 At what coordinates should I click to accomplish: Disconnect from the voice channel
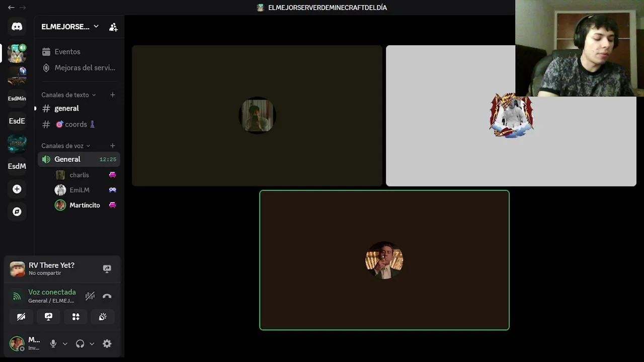click(107, 296)
